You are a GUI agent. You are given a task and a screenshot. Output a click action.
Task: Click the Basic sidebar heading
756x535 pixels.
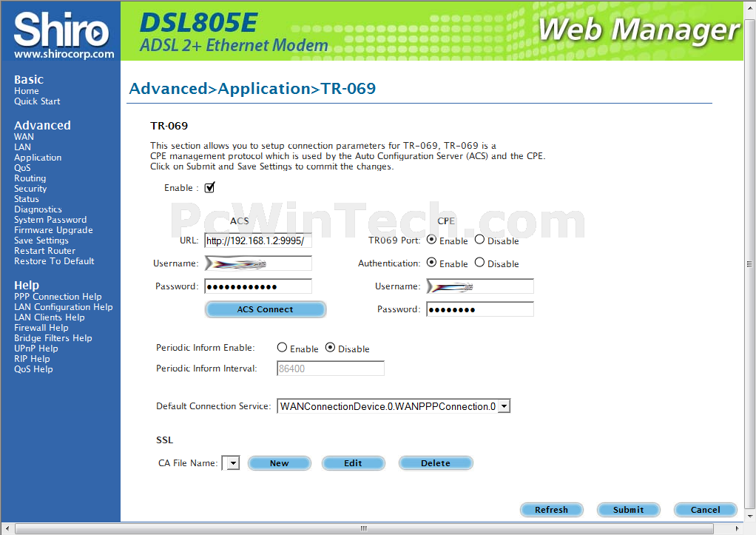29,80
